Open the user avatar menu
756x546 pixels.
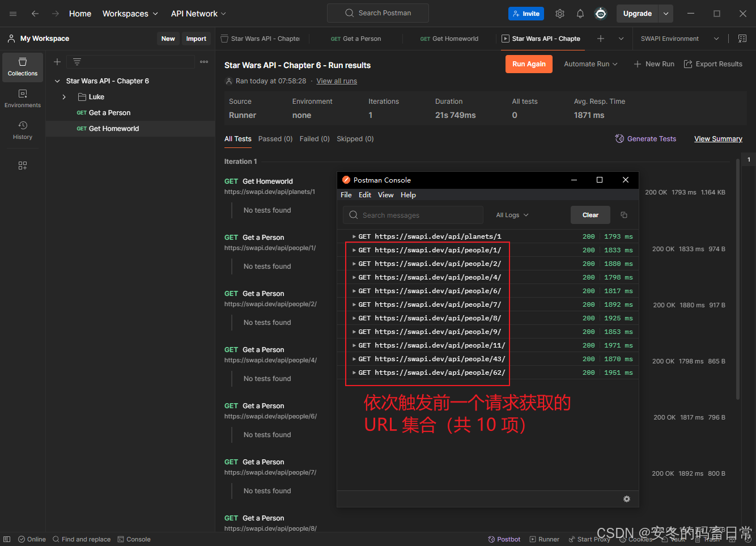pos(601,14)
